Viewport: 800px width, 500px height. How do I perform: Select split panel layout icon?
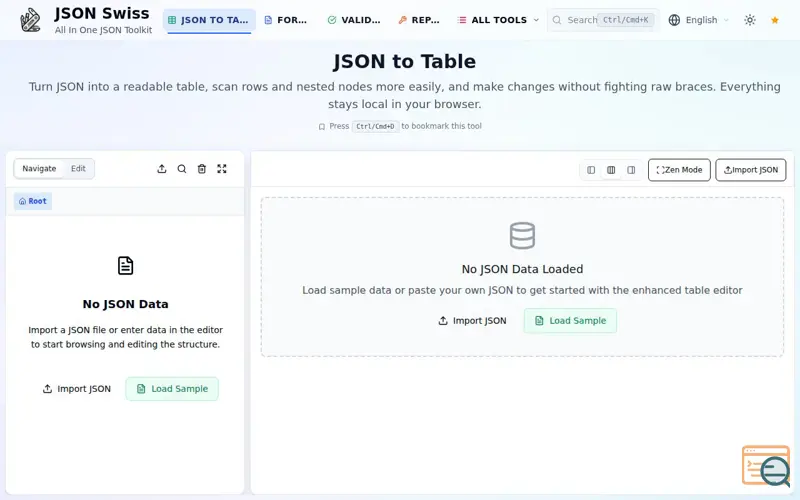click(x=611, y=170)
